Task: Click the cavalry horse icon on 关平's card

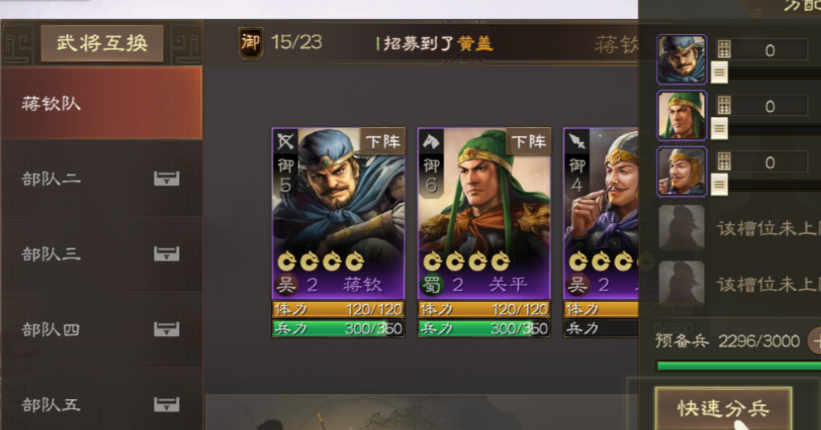Action: click(x=431, y=141)
